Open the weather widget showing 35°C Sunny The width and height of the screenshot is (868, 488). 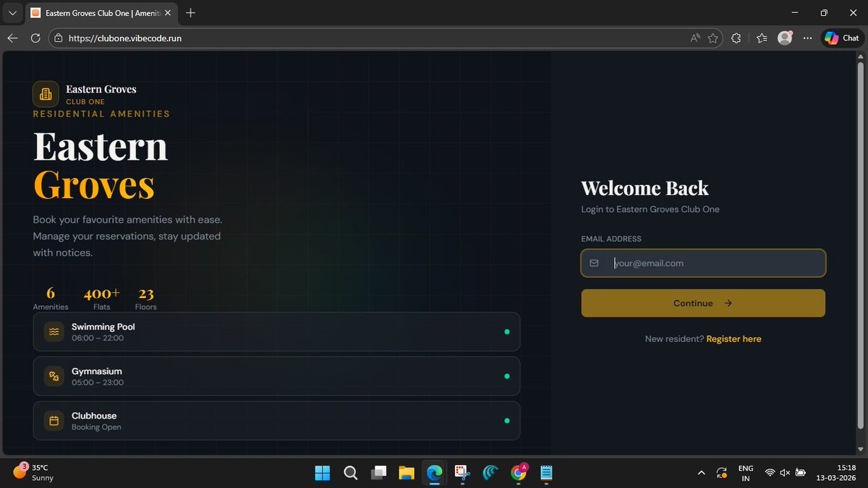[x=33, y=473]
